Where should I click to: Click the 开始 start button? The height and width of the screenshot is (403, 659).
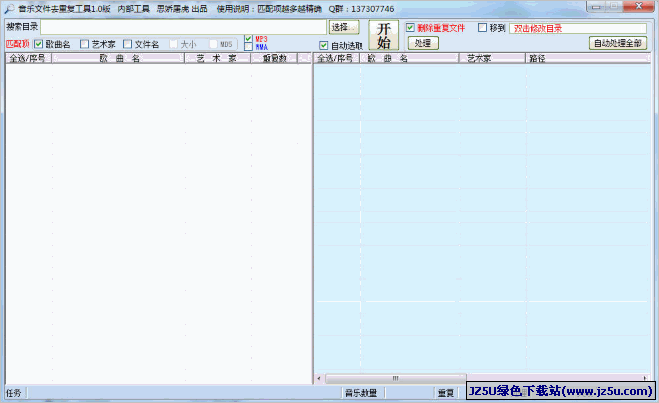point(383,35)
